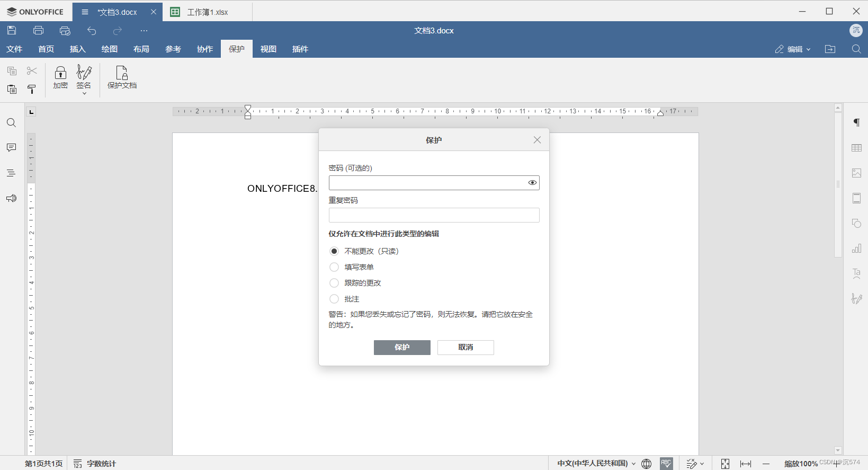Image resolution: width=868 pixels, height=470 pixels.
Task: Open the 文件 menu tab
Action: 14,49
